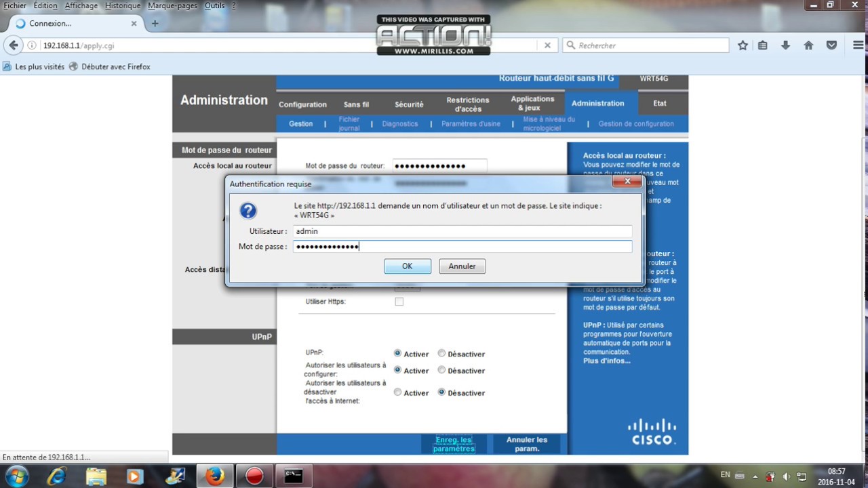
Task: Click the Utilisateur input field
Action: 462,231
